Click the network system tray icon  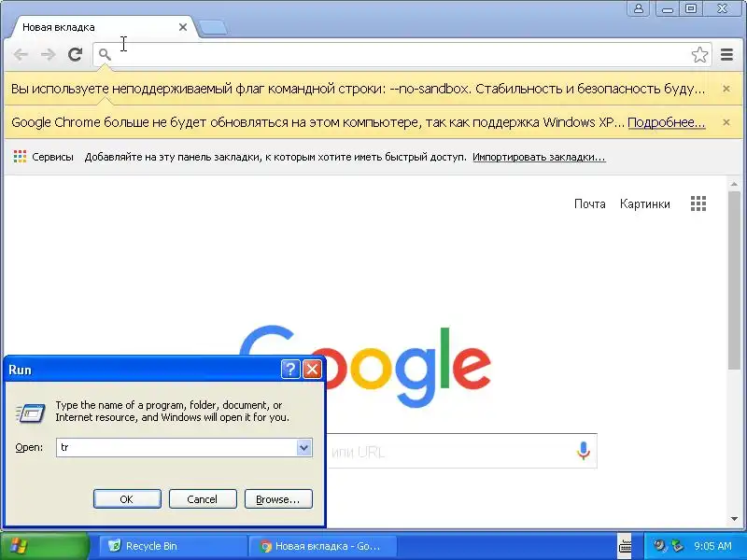point(678,546)
